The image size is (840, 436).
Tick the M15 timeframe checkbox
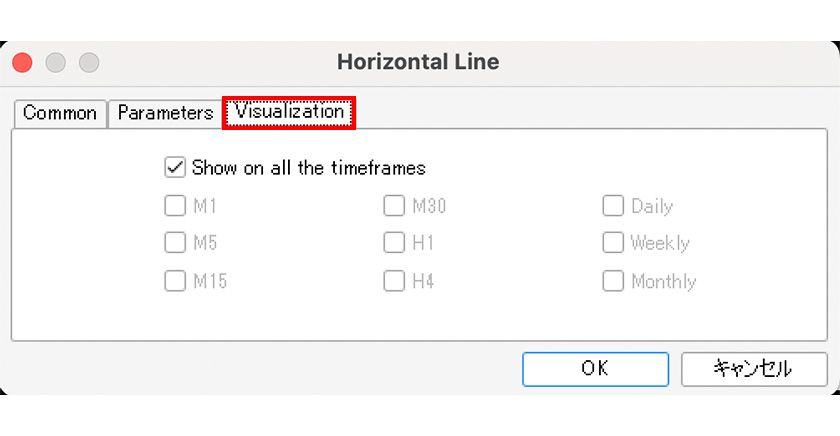point(176,281)
